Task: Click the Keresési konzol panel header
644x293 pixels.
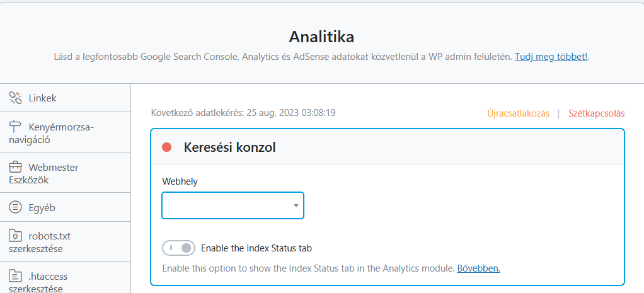Action: 388,147
